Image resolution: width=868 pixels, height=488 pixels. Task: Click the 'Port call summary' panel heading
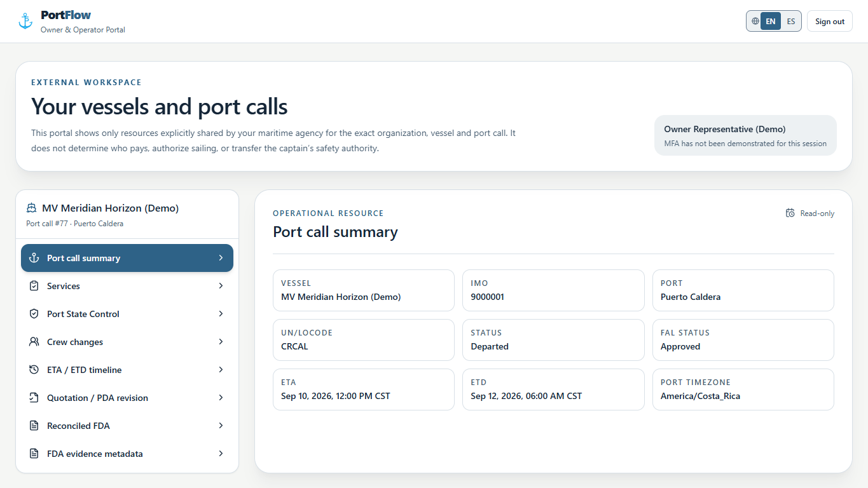[335, 232]
